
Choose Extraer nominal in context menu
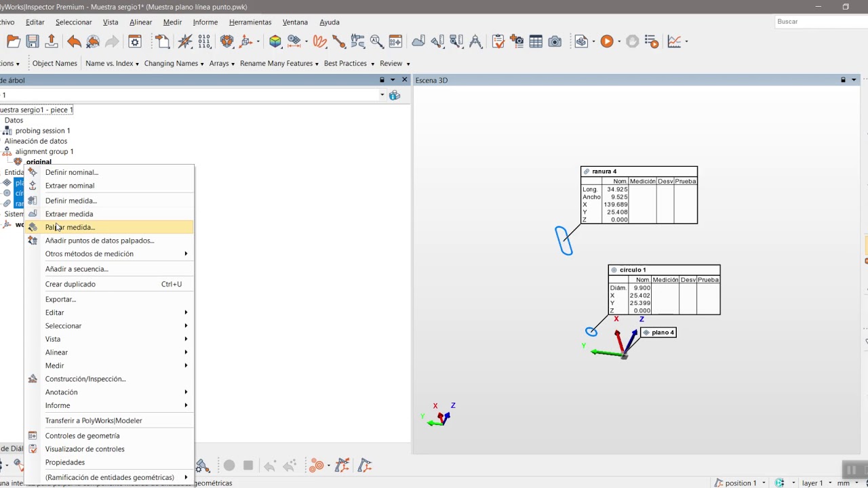[x=109, y=186]
